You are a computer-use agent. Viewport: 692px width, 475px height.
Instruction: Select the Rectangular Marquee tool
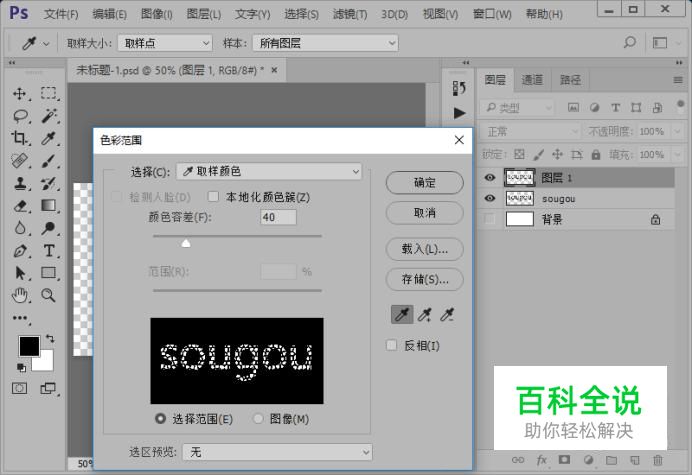[49, 93]
